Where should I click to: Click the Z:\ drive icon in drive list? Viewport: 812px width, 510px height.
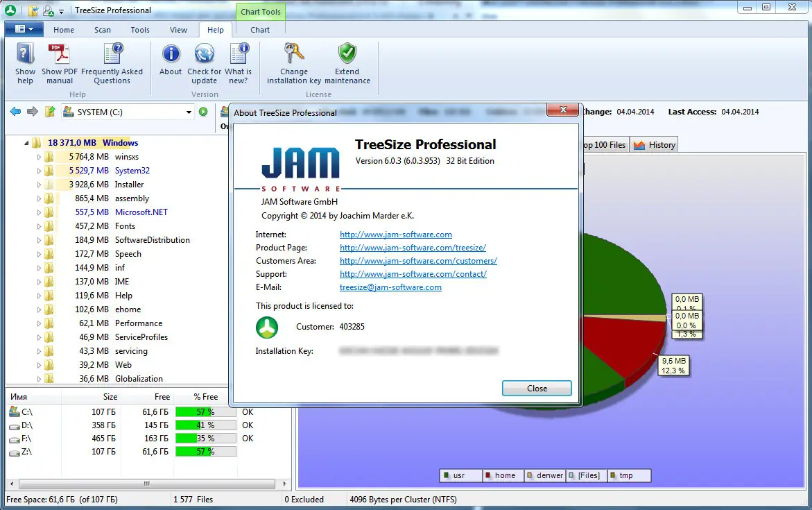click(15, 452)
